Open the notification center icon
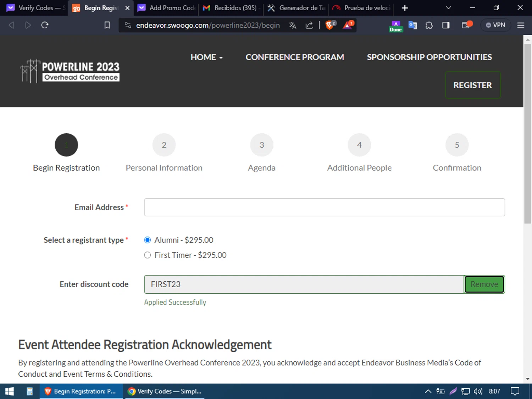 tap(515, 391)
